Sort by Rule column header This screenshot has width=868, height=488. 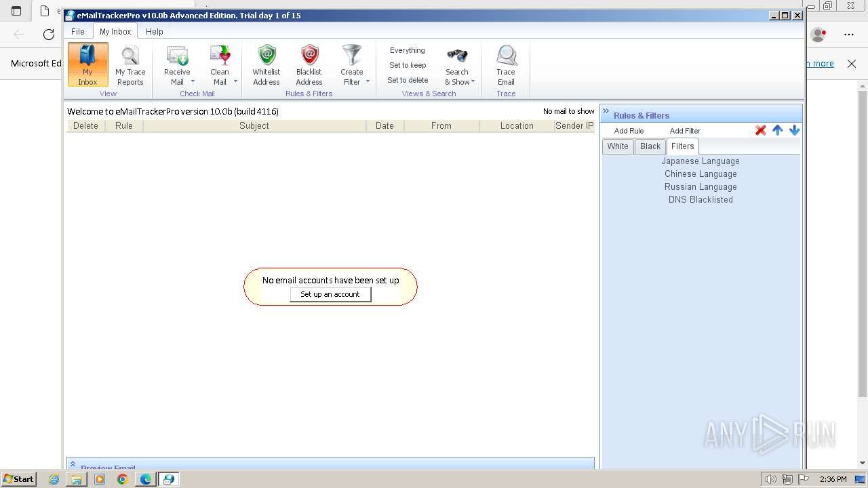click(x=124, y=126)
